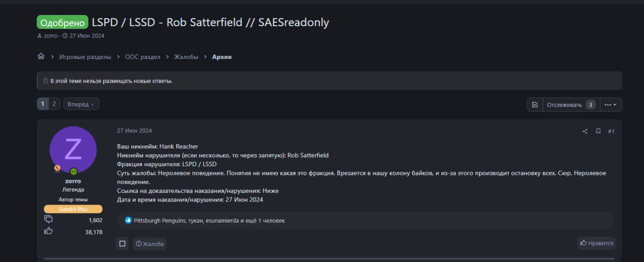This screenshot has height=262, width=644.
Task: Click the zorro purple avatar
Action: pyautogui.click(x=73, y=150)
